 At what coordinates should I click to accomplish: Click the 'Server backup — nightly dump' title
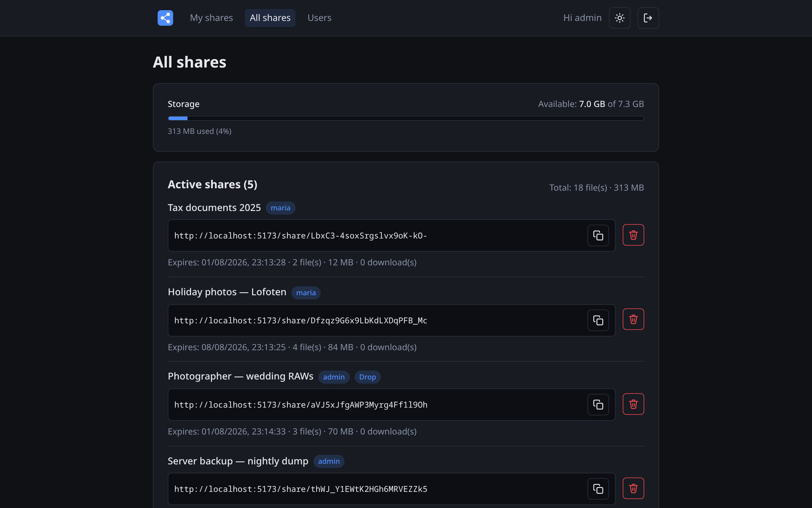point(238,461)
